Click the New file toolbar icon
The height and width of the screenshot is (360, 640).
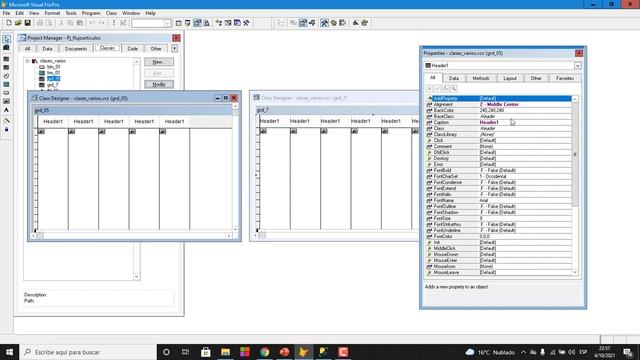pyautogui.click(x=9, y=23)
